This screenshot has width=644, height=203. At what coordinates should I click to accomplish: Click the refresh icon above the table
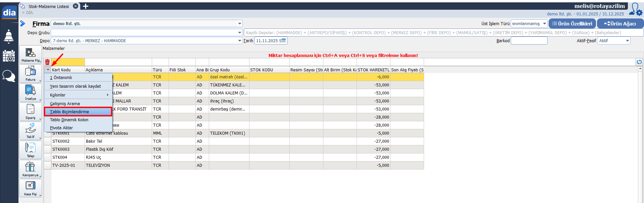click(x=639, y=62)
